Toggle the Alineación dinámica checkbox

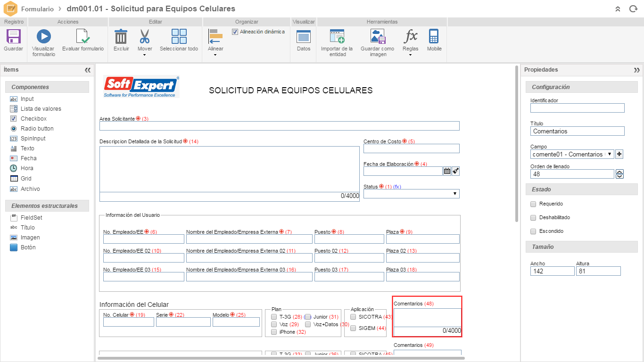234,31
